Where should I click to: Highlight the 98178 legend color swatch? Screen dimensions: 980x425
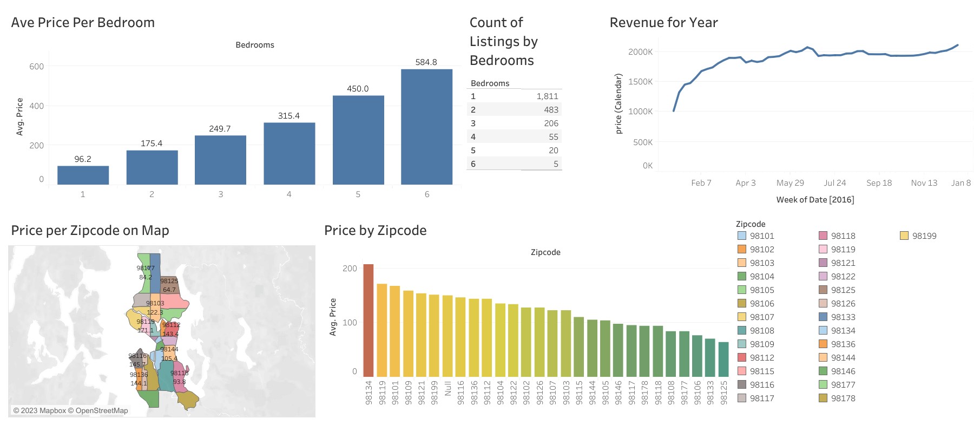(823, 398)
